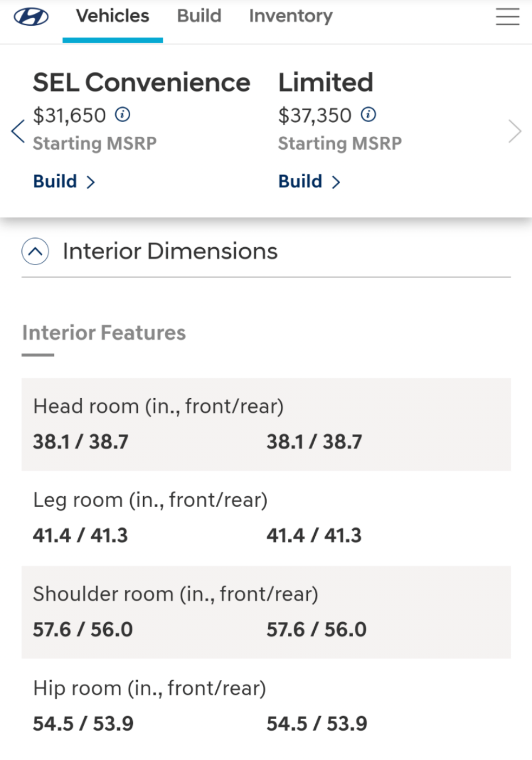
Task: Build the SEL Convenience trim
Action: (64, 182)
